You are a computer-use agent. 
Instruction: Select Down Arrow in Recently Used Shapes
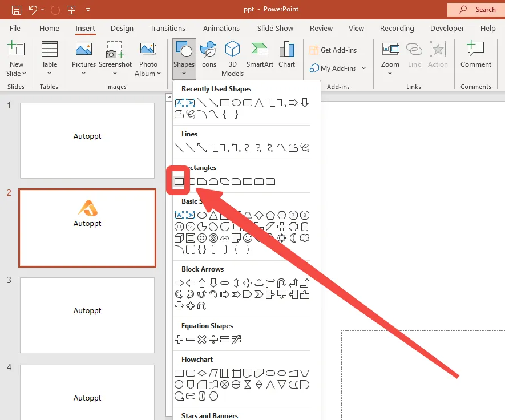305,103
